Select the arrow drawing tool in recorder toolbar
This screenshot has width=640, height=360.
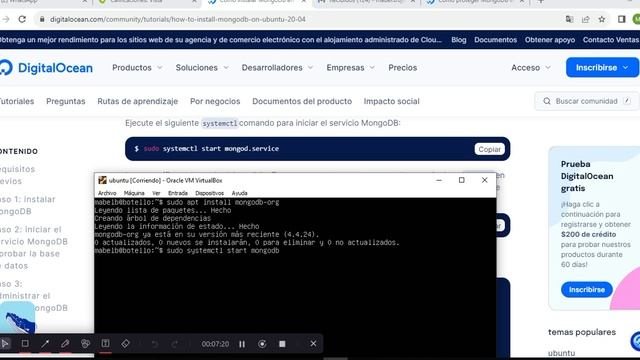click(45, 344)
